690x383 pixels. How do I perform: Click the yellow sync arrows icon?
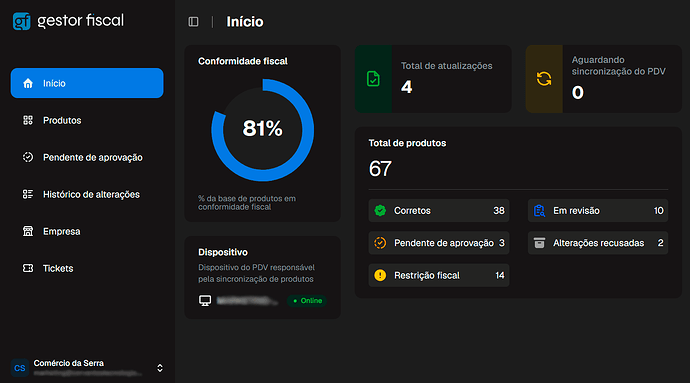(544, 79)
